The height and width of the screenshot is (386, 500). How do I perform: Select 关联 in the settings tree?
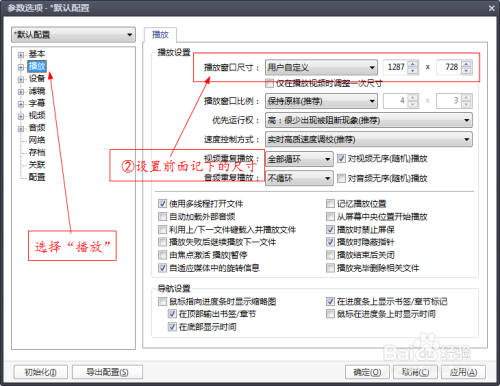click(x=37, y=165)
